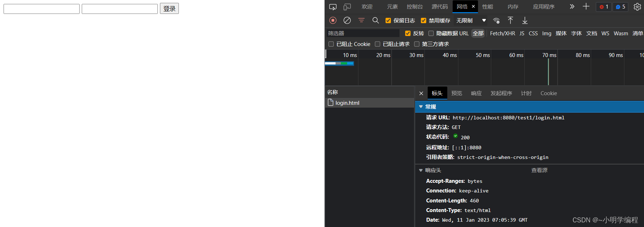
Task: Click the login.html file icon
Action: [331, 102]
